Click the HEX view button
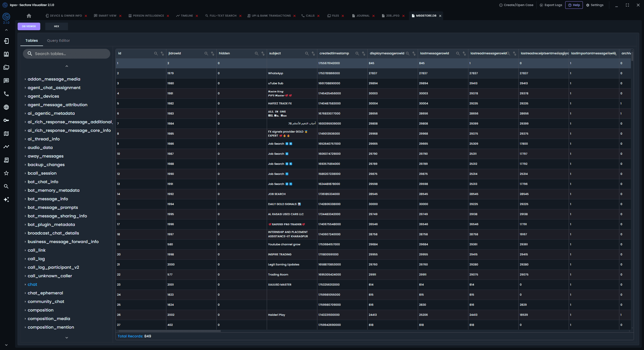This screenshot has width=644, height=350. (56, 26)
